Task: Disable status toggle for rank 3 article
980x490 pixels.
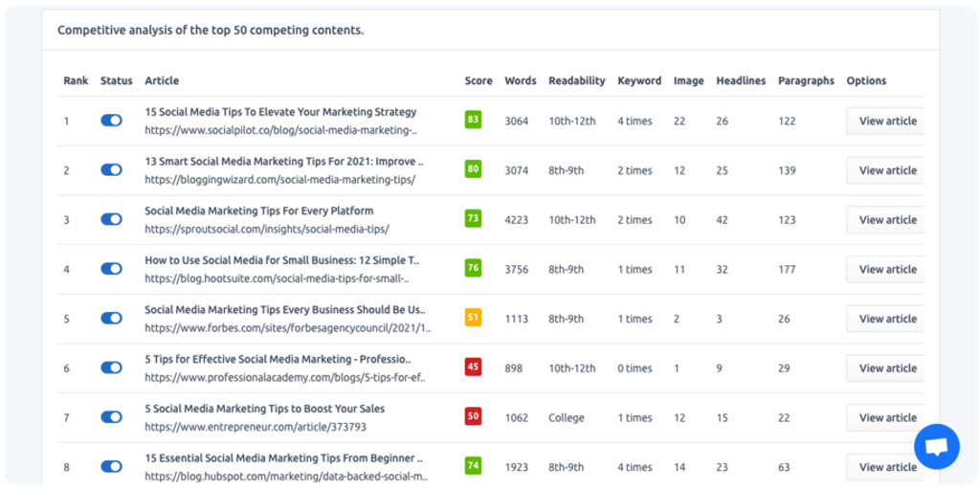Action: coord(111,219)
